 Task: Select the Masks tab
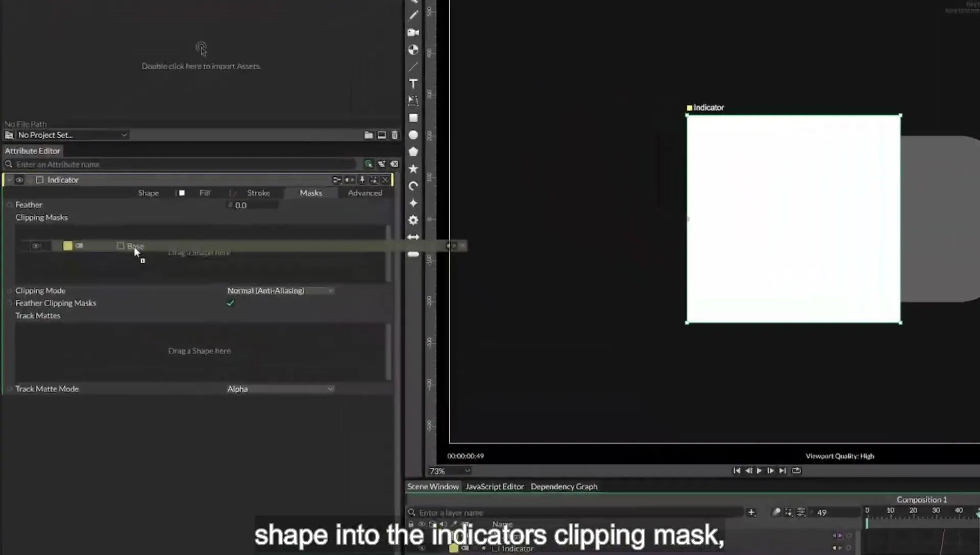(311, 193)
